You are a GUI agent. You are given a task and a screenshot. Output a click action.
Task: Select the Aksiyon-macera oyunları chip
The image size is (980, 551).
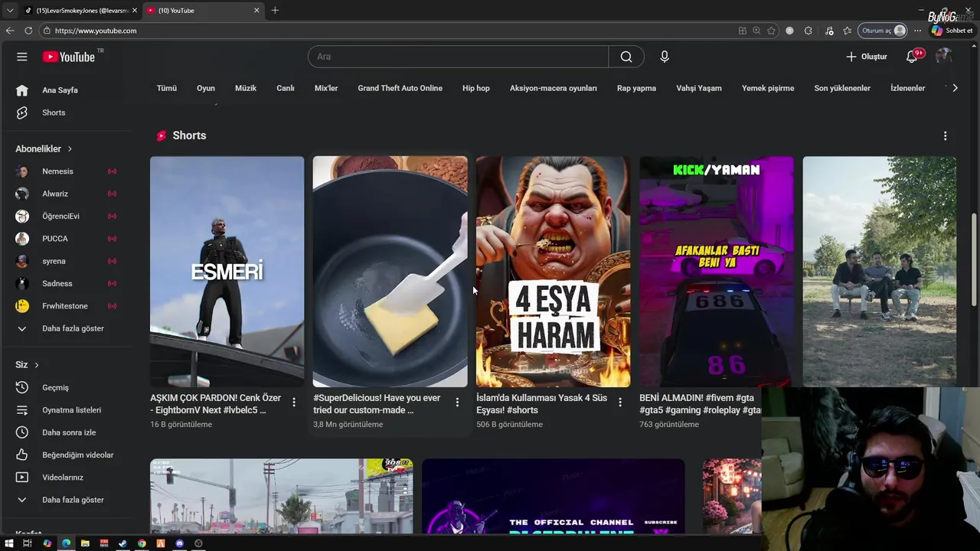pyautogui.click(x=554, y=88)
